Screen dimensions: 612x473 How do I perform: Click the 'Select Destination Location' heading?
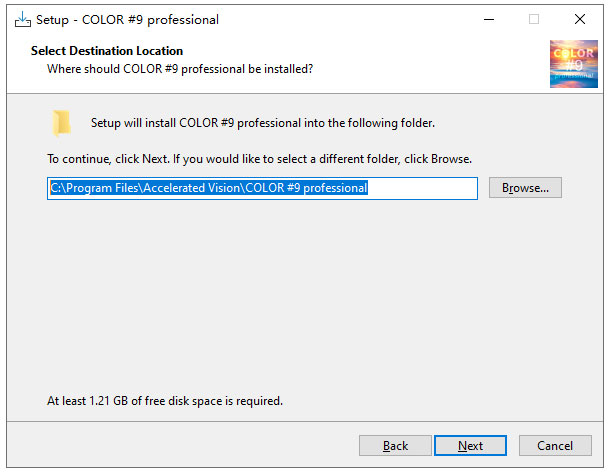107,51
